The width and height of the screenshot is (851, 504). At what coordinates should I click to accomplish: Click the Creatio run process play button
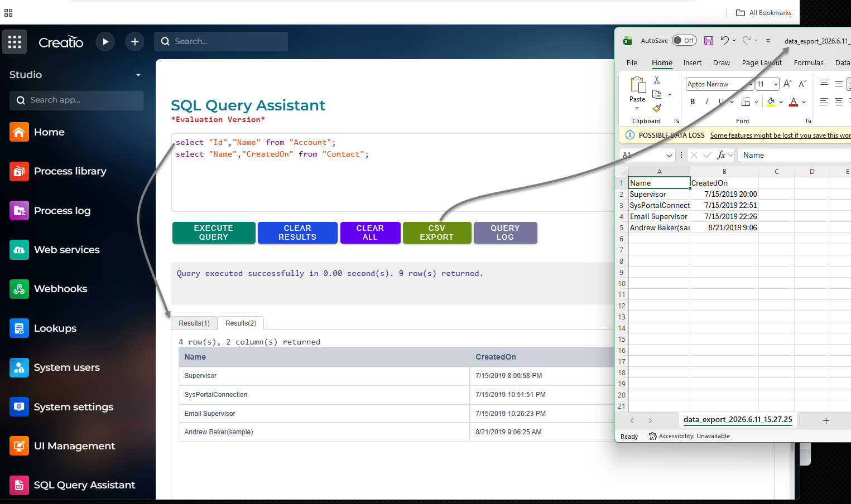click(105, 42)
